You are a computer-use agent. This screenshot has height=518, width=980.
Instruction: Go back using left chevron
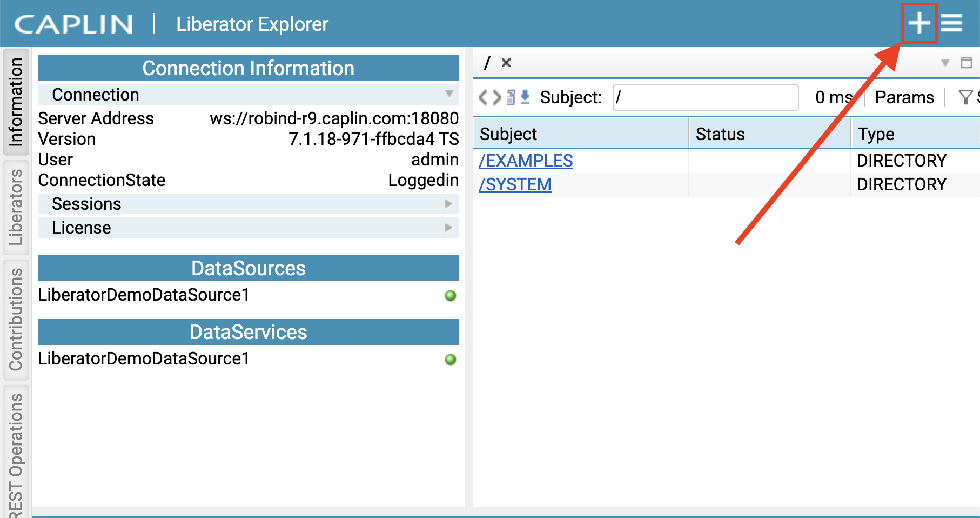pos(484,97)
